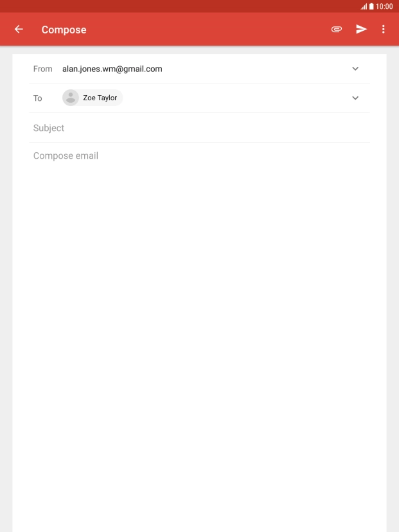Focus the Subject field
399x532 pixels.
click(199, 128)
